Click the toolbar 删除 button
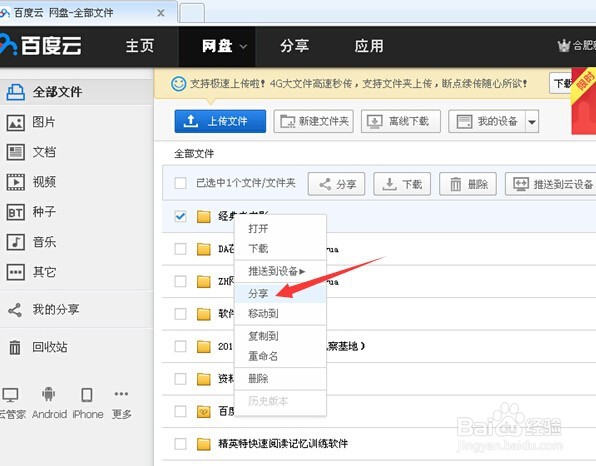Screen dimensions: 596x466 point(468,184)
